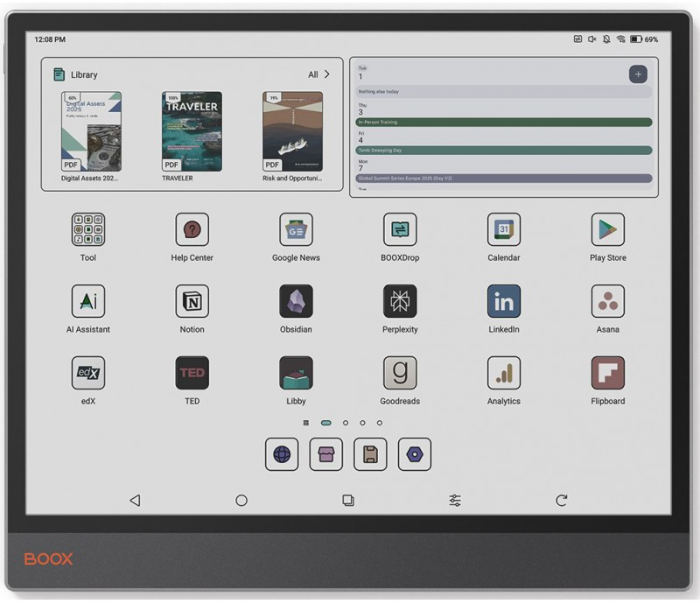Open Asana app

[x=607, y=301]
